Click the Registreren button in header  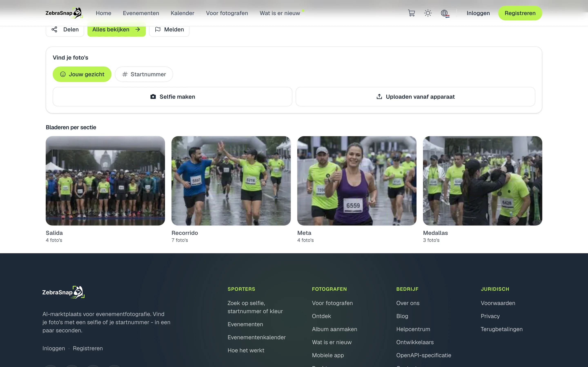click(x=520, y=13)
